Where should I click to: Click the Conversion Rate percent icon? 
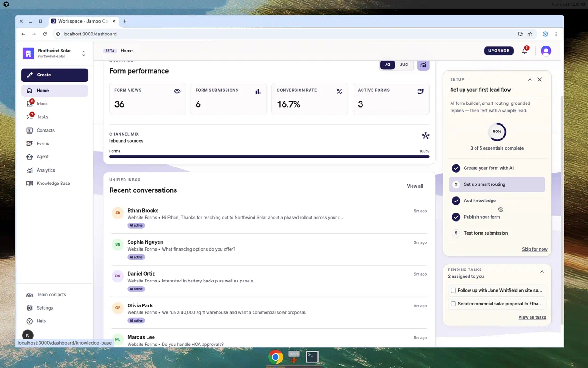click(x=339, y=92)
